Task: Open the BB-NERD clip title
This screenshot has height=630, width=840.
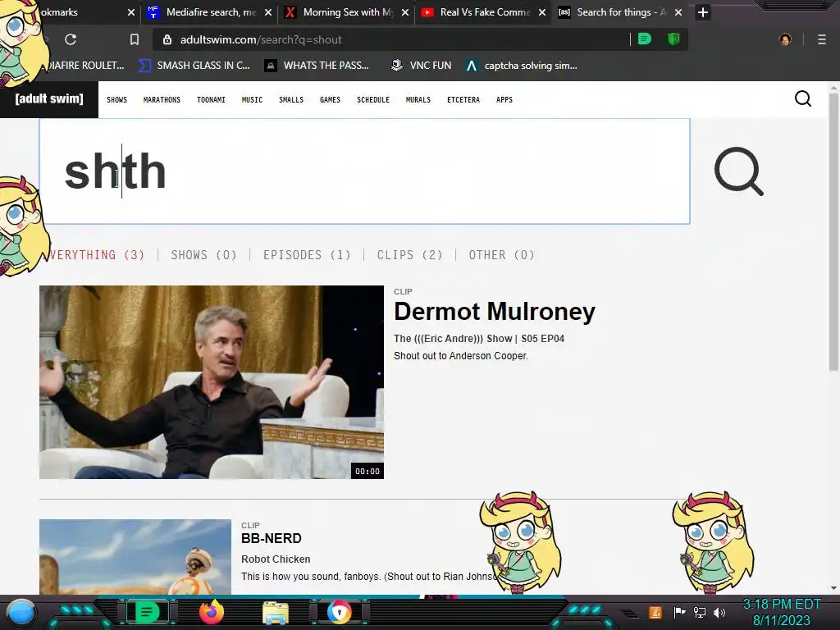Action: (271, 538)
